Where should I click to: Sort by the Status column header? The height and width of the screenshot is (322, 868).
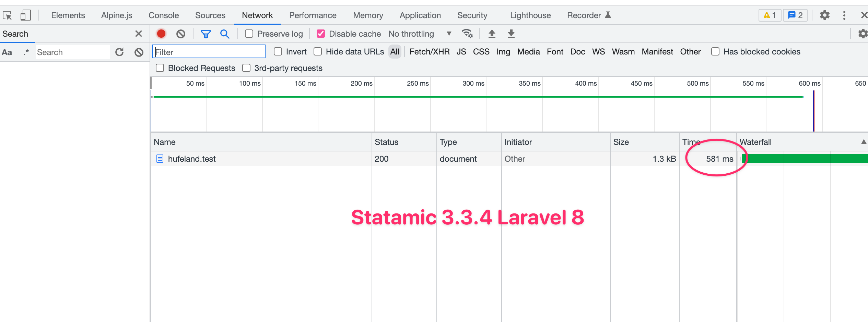point(404,142)
